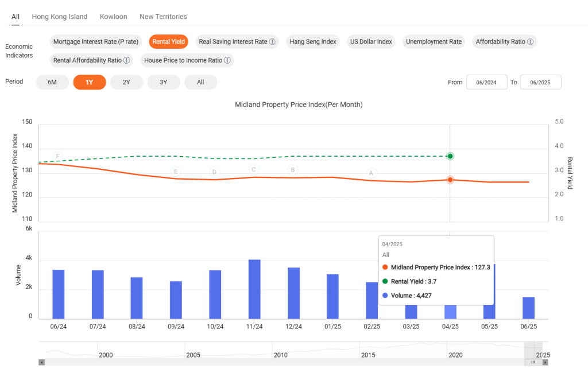588x376 pixels.
Task: Click tooltip Rental Yield : 3.7 entry
Action: click(409, 281)
